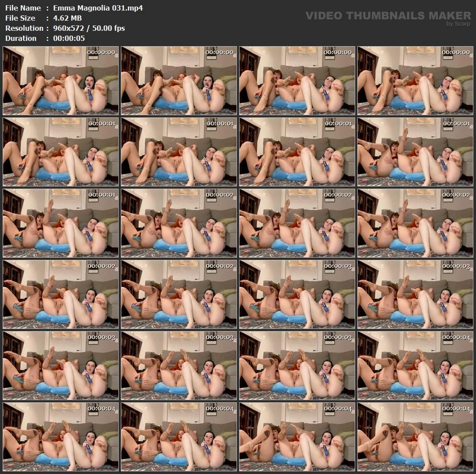Click the Duration value 00:00:05

click(x=69, y=38)
